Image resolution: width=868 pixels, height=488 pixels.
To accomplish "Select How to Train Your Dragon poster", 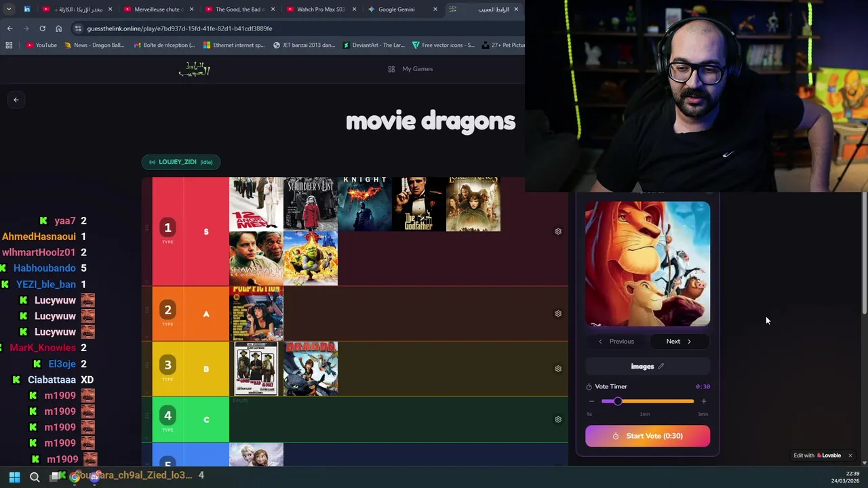I will pos(311,369).
